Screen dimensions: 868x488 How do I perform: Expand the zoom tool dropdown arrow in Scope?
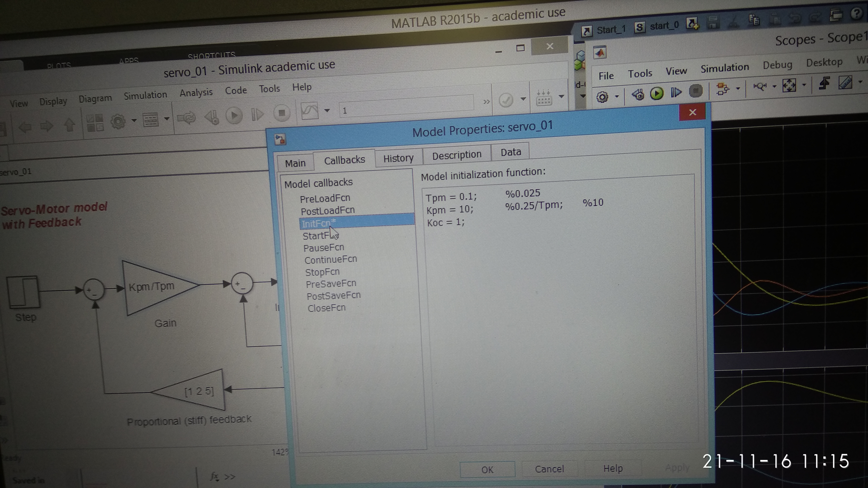coord(774,87)
